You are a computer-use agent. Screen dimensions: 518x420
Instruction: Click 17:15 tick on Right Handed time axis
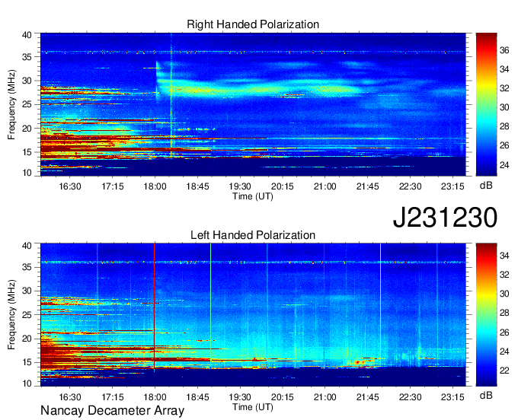tap(112, 186)
